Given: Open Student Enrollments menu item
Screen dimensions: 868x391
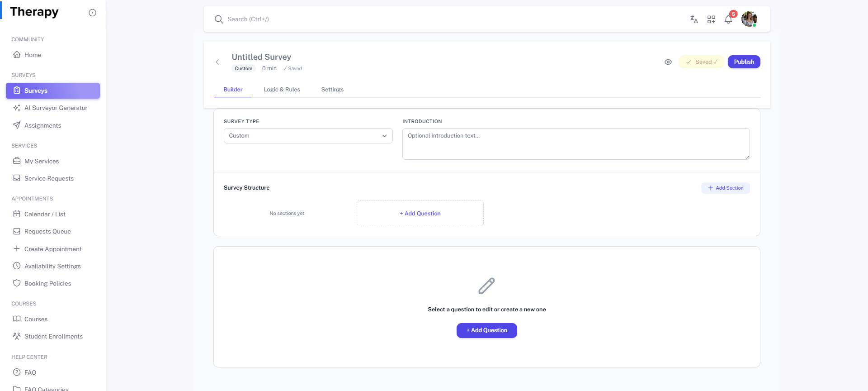Looking at the screenshot, I should click(53, 336).
